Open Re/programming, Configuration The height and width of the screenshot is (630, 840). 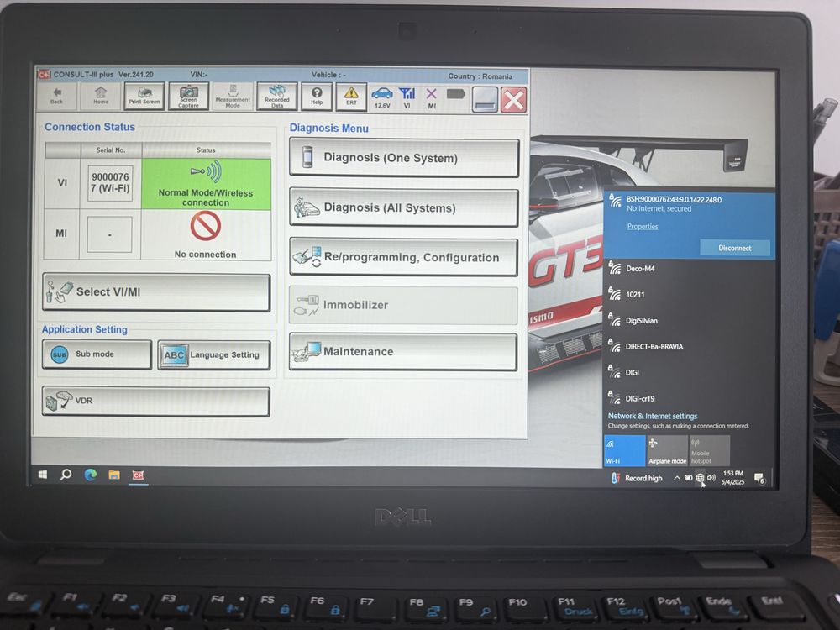point(403,257)
